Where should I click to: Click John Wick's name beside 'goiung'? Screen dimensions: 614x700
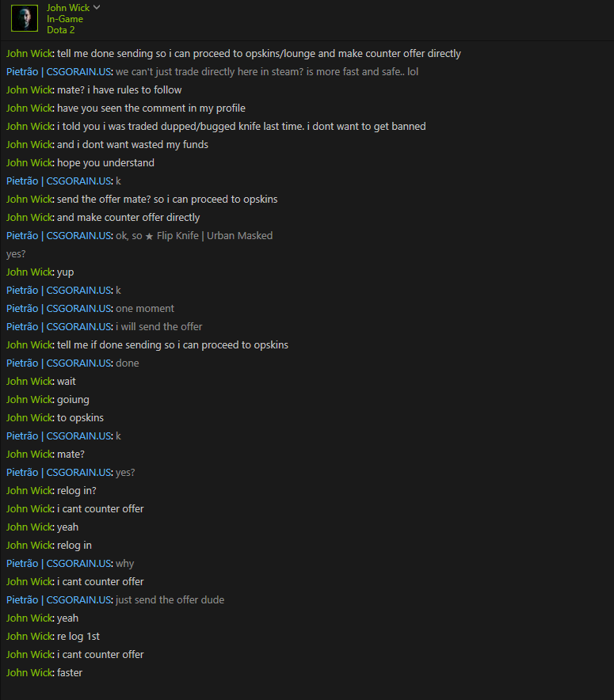tap(29, 400)
